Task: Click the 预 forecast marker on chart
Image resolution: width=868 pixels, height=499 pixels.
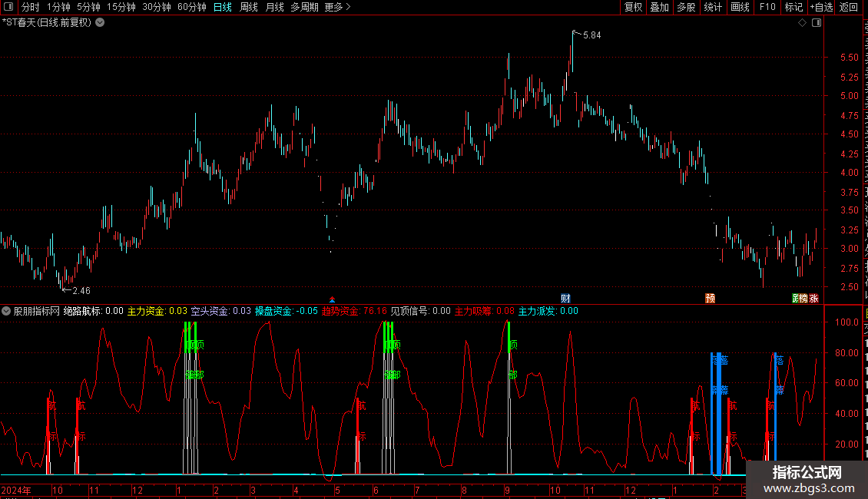Action: (x=711, y=298)
